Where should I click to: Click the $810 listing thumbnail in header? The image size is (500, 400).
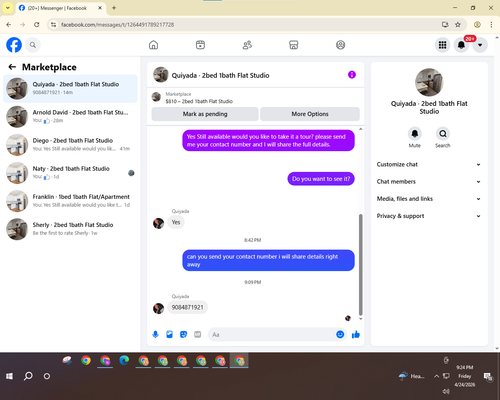point(156,97)
